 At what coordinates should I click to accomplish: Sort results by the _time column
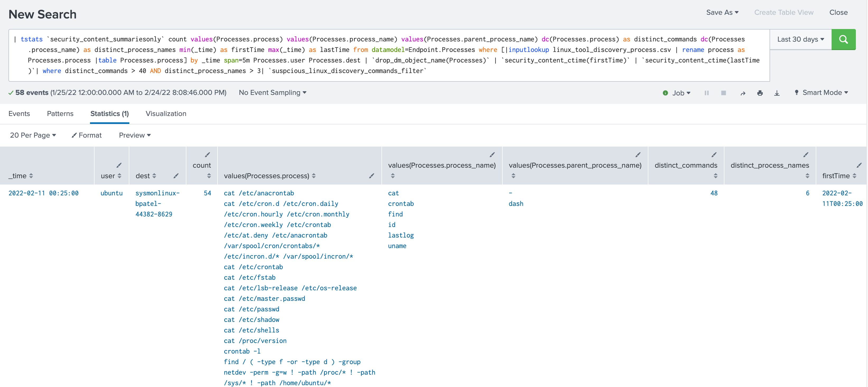31,176
